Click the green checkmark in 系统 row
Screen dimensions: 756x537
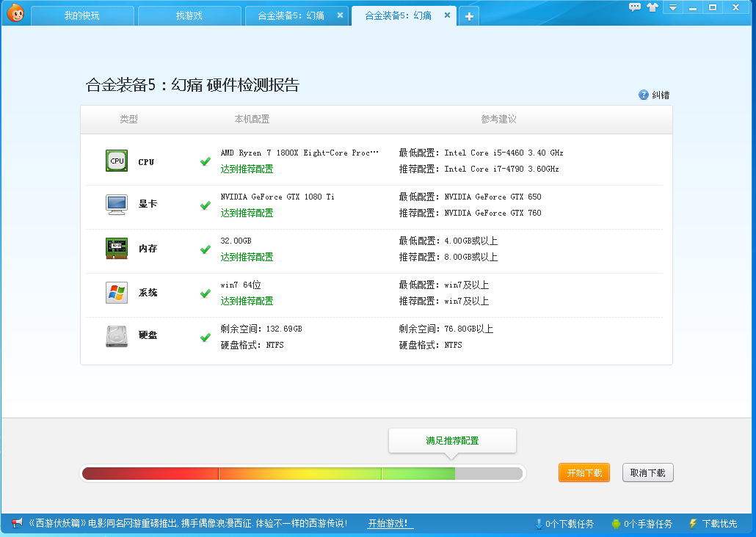[206, 293]
